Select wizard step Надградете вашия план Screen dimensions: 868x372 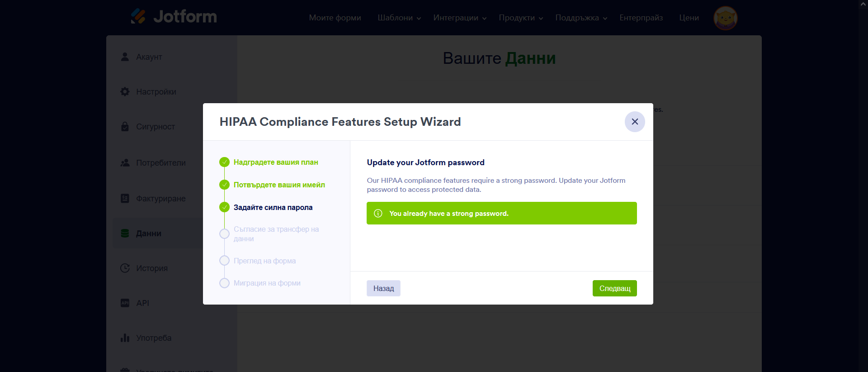[x=276, y=162]
